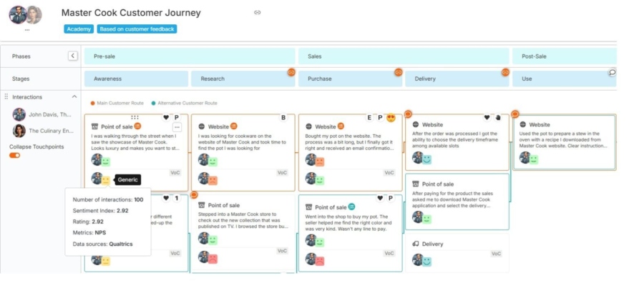Screen dimensions: 644x293
Task: Click the red sad face on Research Website card
Action: coord(213,180)
